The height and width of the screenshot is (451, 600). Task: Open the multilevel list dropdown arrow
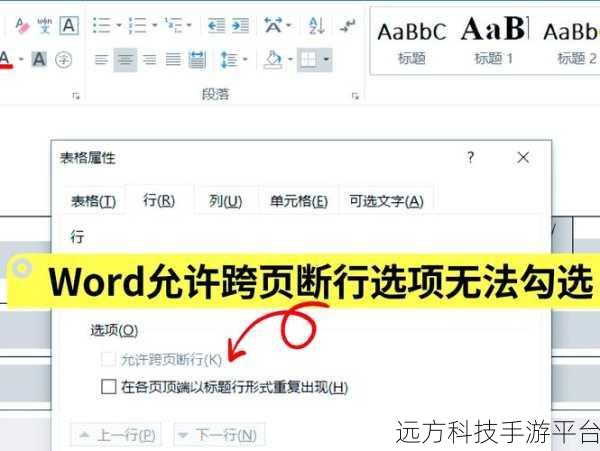click(x=189, y=26)
